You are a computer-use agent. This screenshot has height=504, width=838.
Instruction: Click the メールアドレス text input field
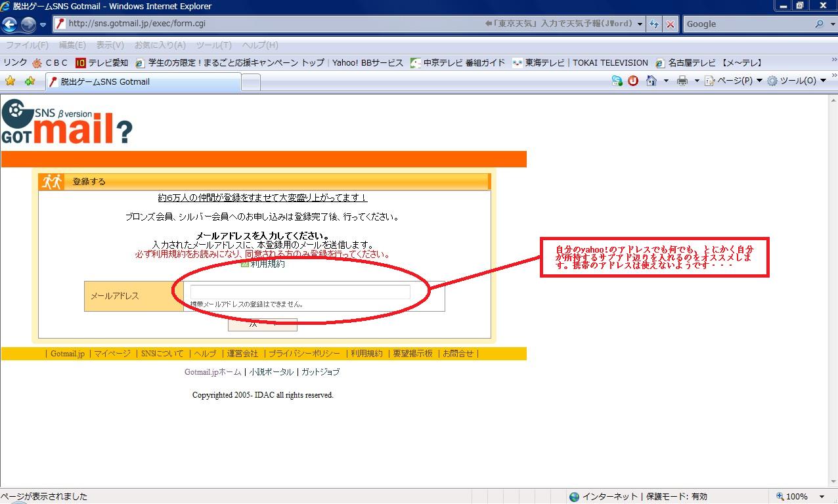pyautogui.click(x=300, y=292)
